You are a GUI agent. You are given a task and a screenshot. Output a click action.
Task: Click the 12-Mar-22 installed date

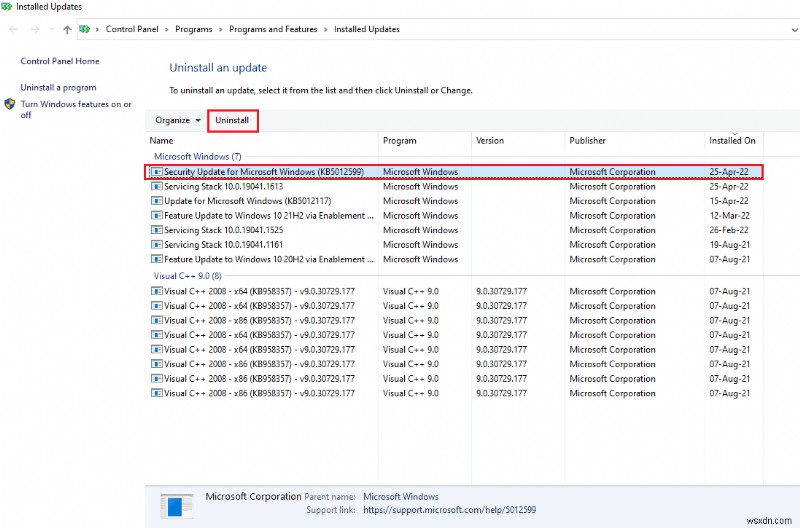(x=729, y=216)
